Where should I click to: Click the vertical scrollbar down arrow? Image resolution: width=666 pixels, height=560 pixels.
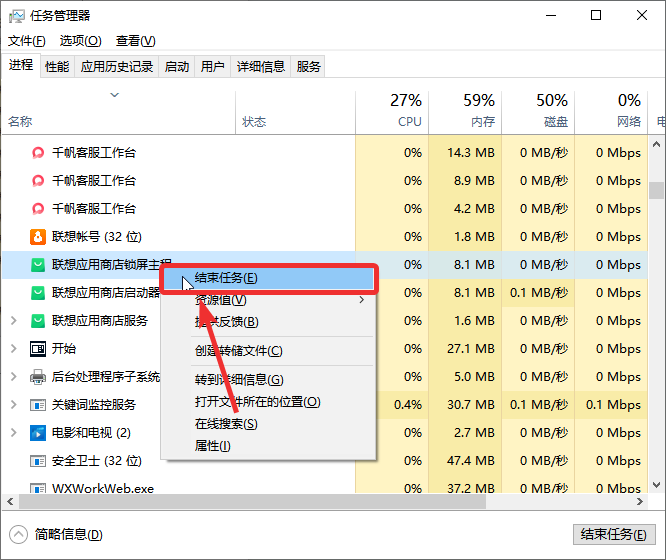pos(656,485)
